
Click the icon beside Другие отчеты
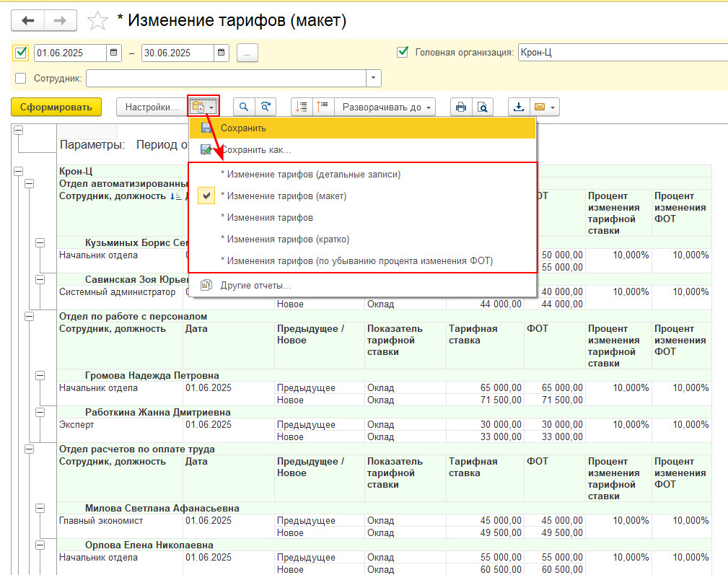pos(206,285)
